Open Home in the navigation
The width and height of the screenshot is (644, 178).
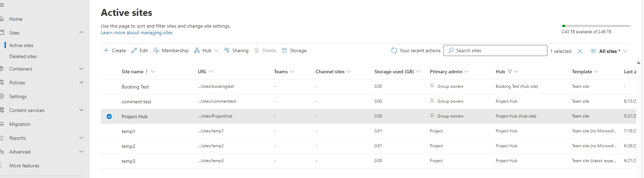[16, 19]
